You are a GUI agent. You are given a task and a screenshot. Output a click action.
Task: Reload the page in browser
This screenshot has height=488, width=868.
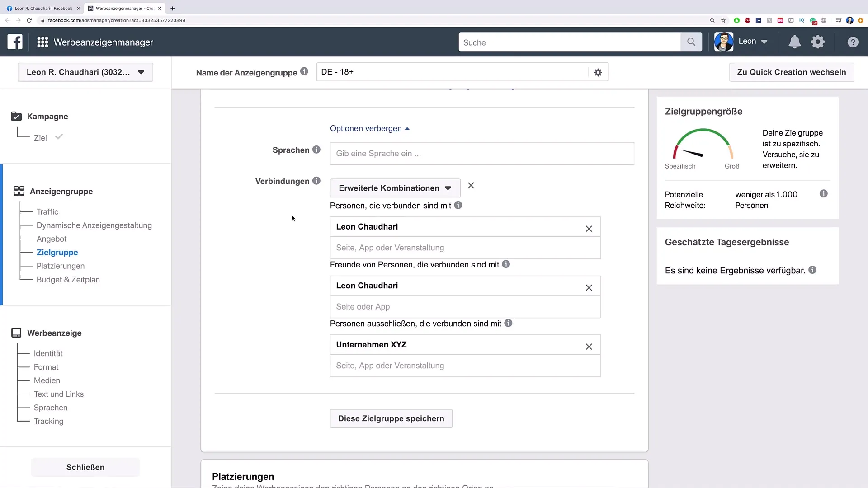29,20
